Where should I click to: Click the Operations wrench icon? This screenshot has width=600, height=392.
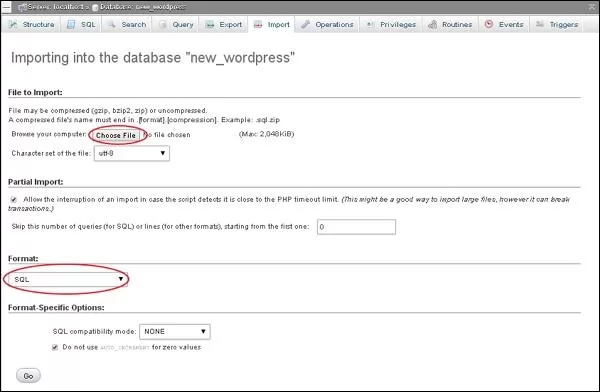[x=305, y=24]
